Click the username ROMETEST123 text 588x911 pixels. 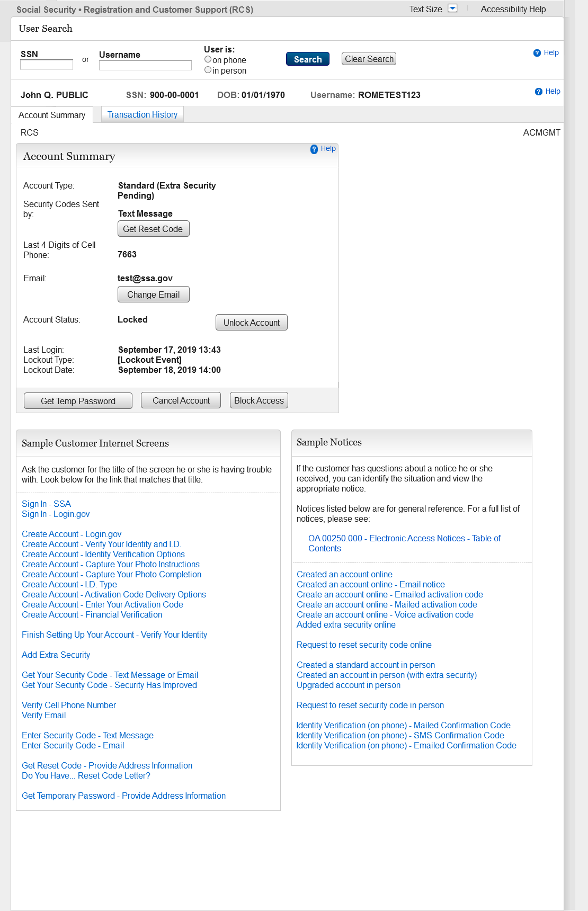(389, 95)
